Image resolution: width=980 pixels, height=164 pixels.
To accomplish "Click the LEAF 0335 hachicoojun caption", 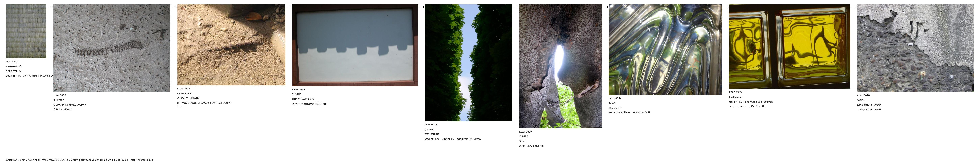I will click(736, 97).
